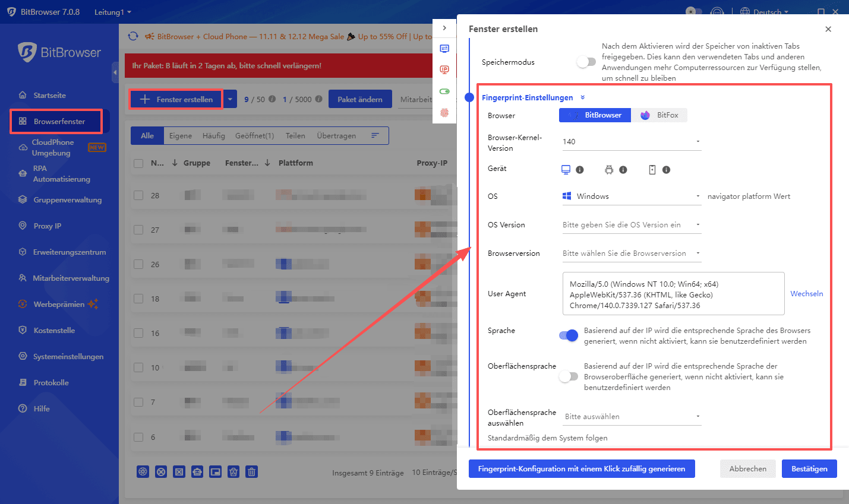The height and width of the screenshot is (504, 849).
Task: Switch to the Geöffnet(1) tab
Action: tap(254, 135)
